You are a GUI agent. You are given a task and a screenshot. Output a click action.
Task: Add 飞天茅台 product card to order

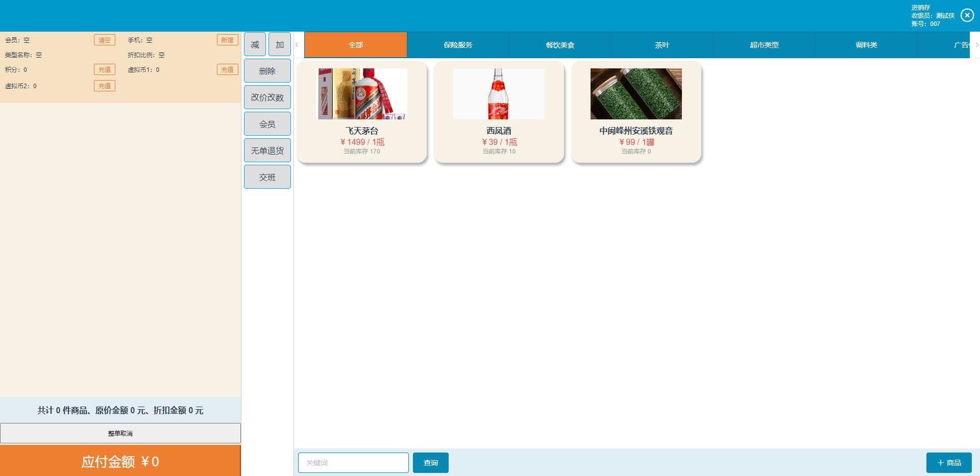(x=362, y=112)
